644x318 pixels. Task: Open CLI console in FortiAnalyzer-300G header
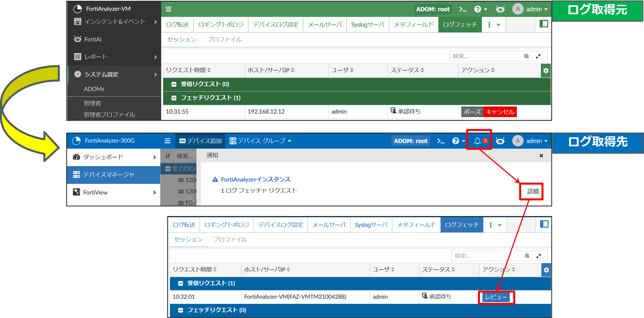pyautogui.click(x=441, y=141)
